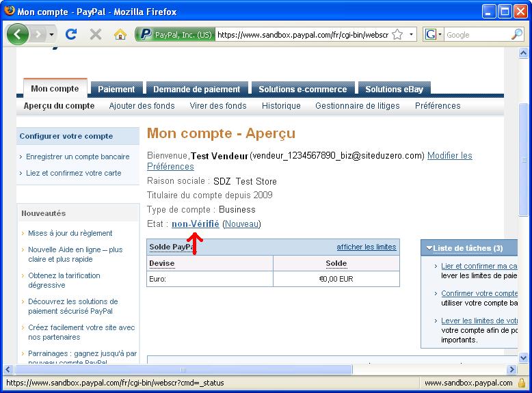The height and width of the screenshot is (393, 532).
Task: Click the non-Vérifié status link
Action: pos(196,223)
